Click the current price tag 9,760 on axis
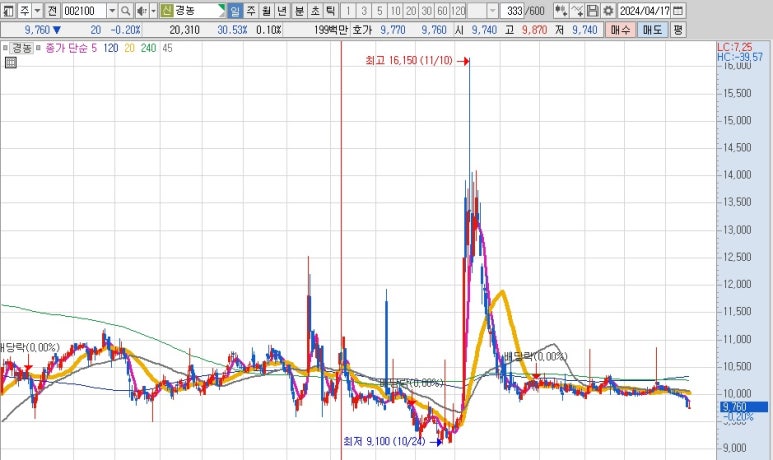 [744, 407]
